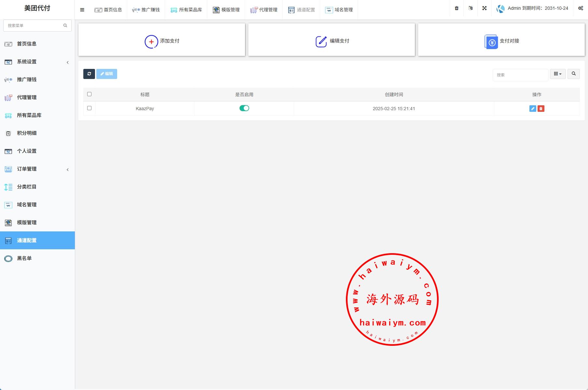Expand the 系统设置 sidebar submenu
Screen dimensions: 588x390
37,62
